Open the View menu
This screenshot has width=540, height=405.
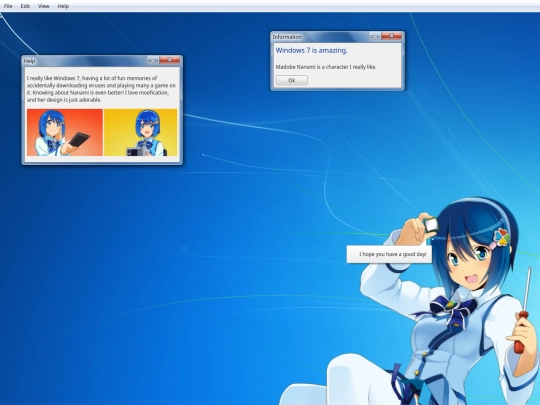tap(43, 6)
